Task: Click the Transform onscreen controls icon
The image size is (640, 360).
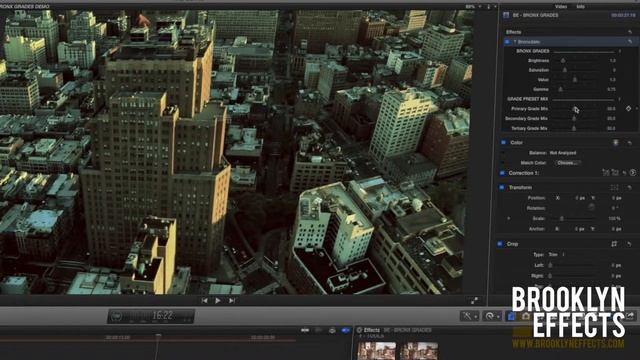Action: [x=614, y=187]
